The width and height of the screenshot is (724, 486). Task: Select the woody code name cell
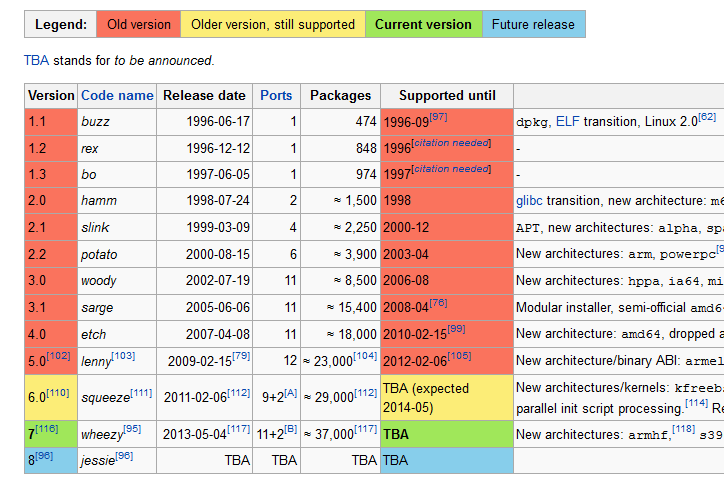coord(117,281)
